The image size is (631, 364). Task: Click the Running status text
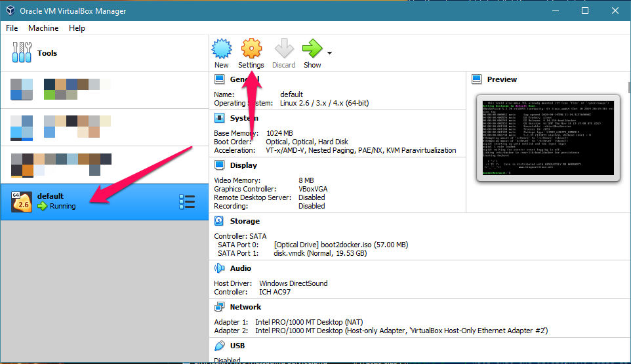(x=62, y=207)
